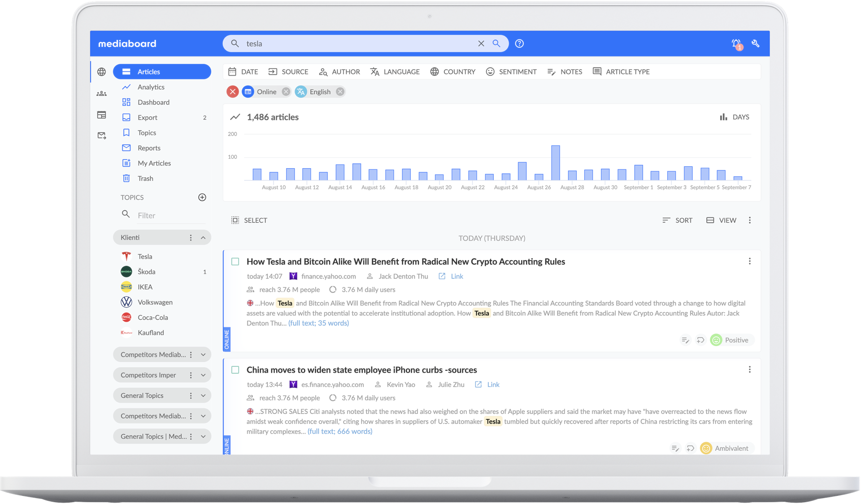The height and width of the screenshot is (504, 861).
Task: Expand the General Topics group
Action: (203, 395)
